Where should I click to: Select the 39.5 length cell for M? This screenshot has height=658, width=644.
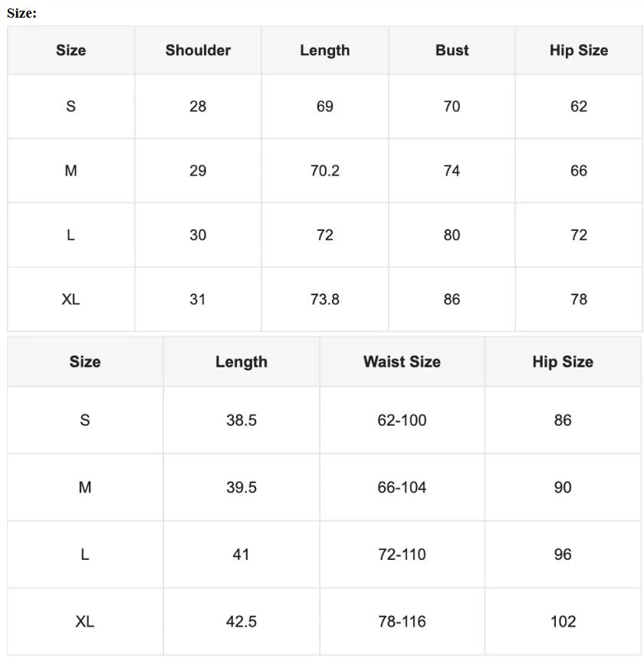pos(241,488)
